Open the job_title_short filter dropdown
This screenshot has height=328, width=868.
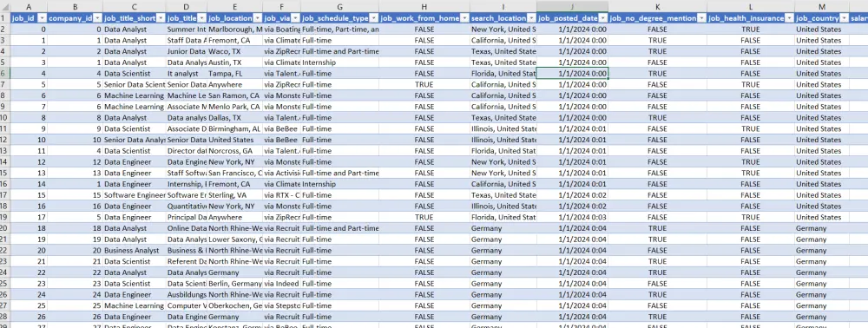pyautogui.click(x=161, y=18)
